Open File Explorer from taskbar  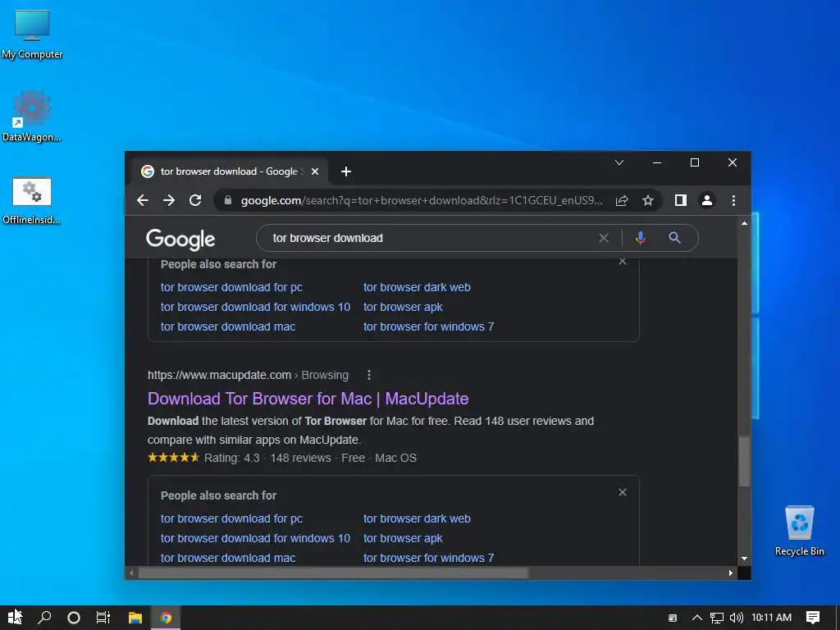135,618
